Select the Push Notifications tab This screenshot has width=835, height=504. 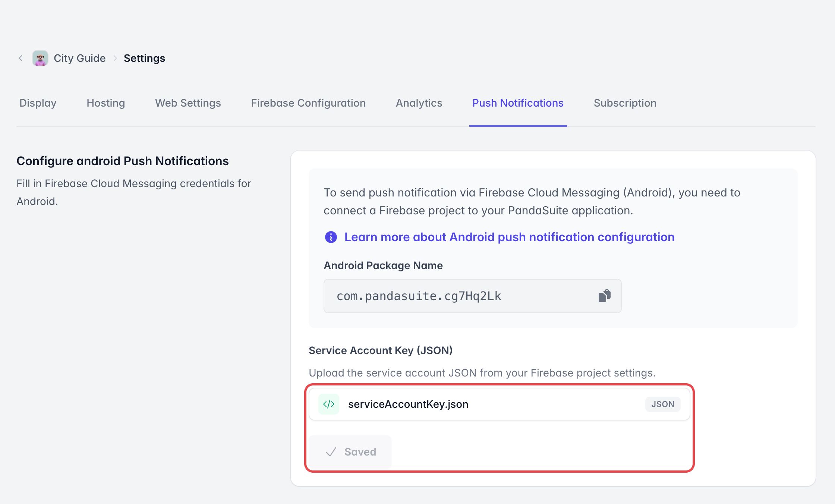coord(518,103)
